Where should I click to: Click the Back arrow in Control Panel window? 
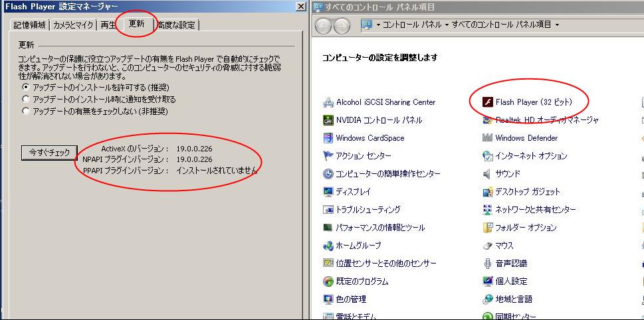tap(323, 27)
